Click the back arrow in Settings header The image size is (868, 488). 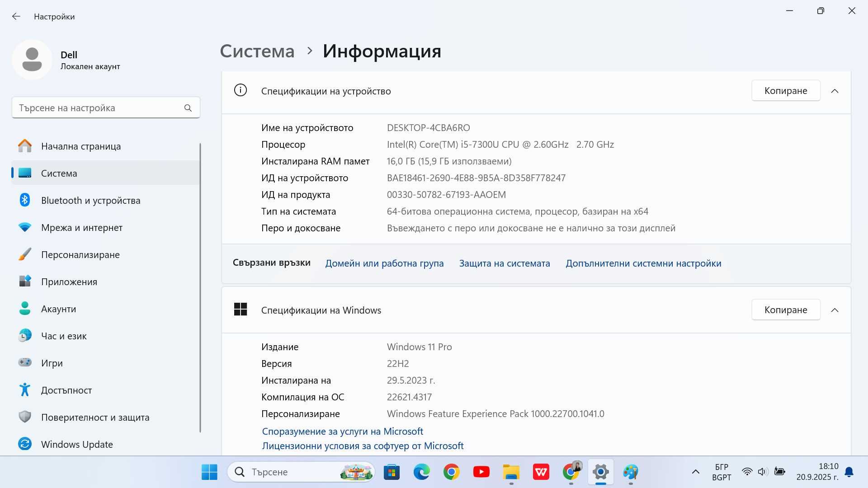(x=16, y=16)
